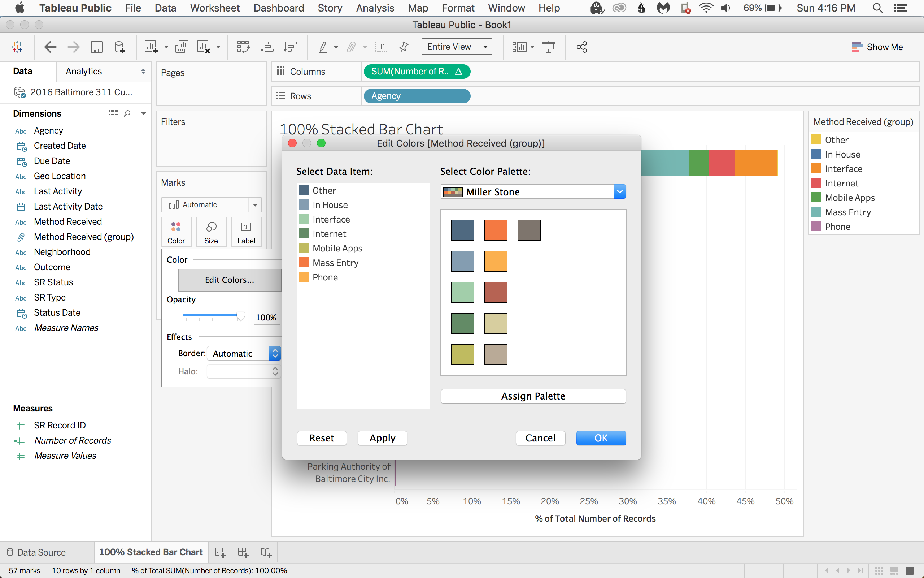Click the Highlight pen icon
Image resolution: width=924 pixels, height=578 pixels.
tap(323, 47)
